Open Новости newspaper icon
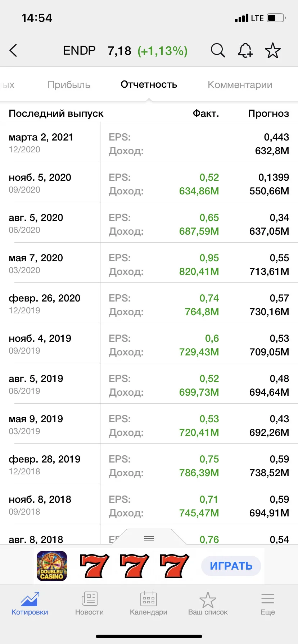The width and height of the screenshot is (298, 644). tap(89, 599)
